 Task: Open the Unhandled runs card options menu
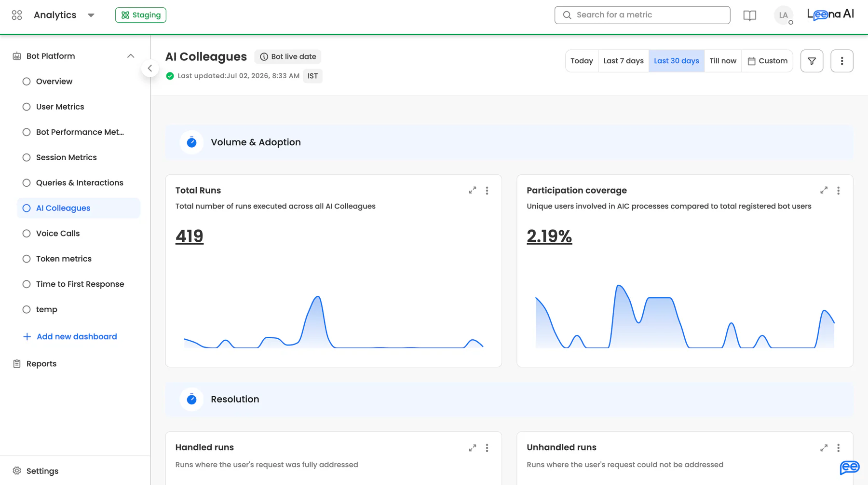coord(839,448)
